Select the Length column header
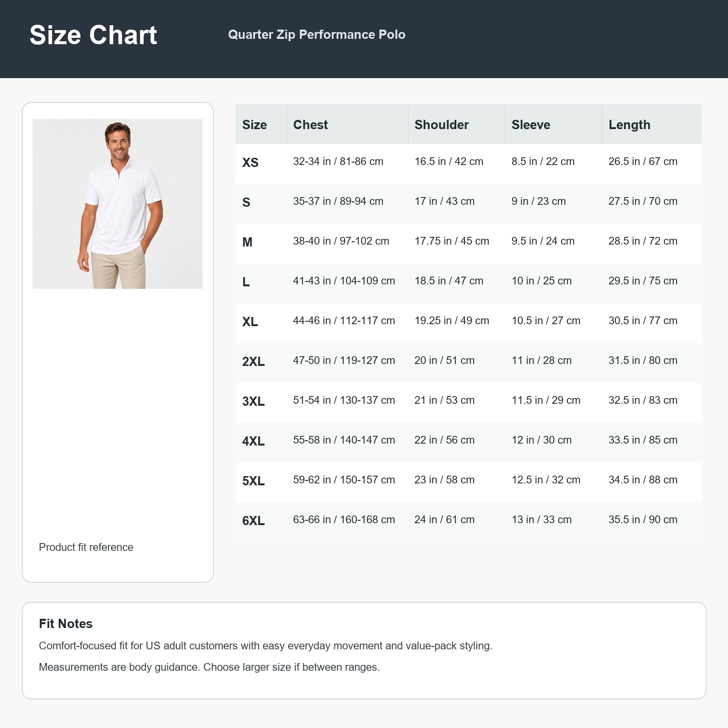Screen dimensions: 728x728 pos(629,125)
